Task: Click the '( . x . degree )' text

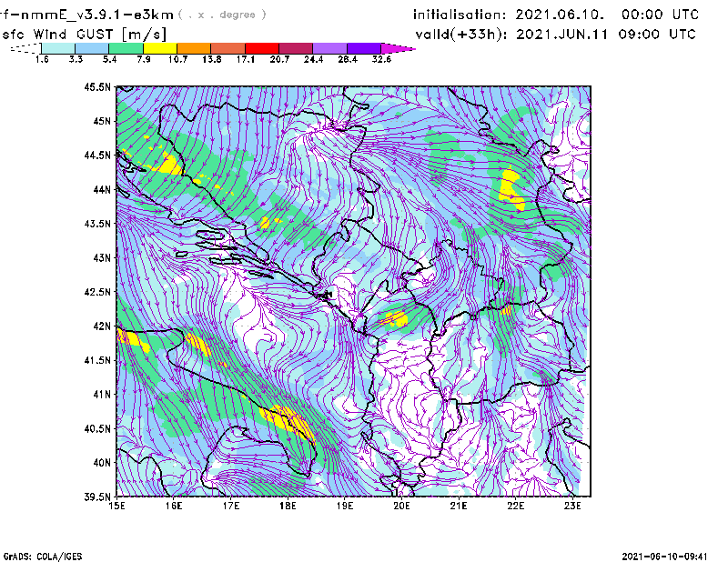Action: pos(222,15)
